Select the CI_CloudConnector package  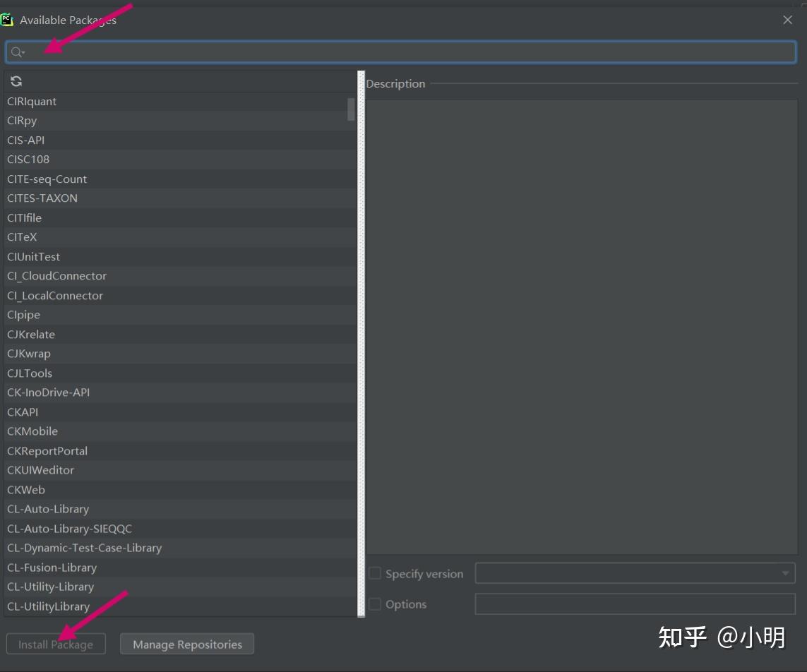(x=180, y=276)
